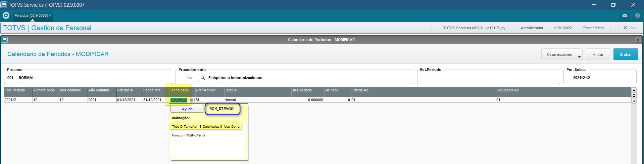Click the RCH_DTPAGO field name label
The image size is (644, 164).
pyautogui.click(x=221, y=109)
